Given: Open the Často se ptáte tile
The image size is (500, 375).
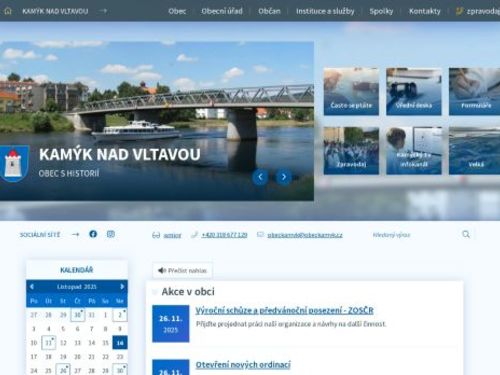Looking at the screenshot, I should click(x=351, y=91).
